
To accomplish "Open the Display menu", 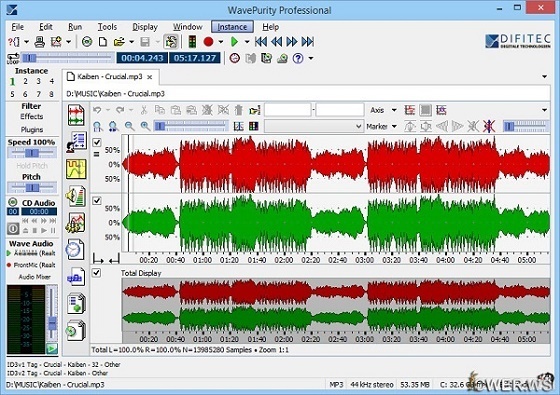I will 145,27.
